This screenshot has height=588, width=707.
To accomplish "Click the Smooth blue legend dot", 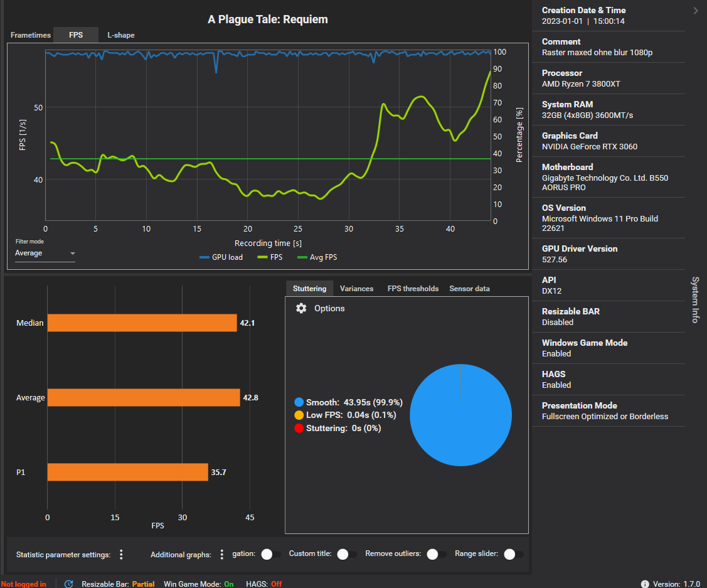I will [x=299, y=402].
